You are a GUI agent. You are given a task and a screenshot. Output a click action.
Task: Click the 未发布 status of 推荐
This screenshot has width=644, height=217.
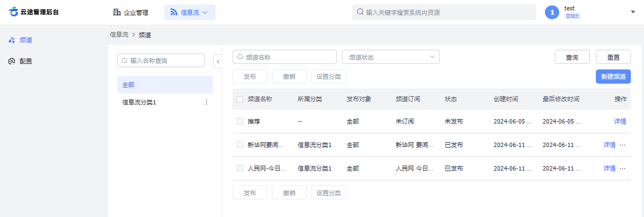[454, 121]
